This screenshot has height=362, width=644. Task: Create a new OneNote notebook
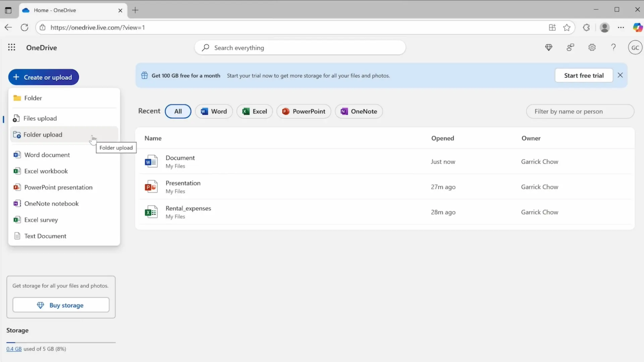click(x=64, y=203)
